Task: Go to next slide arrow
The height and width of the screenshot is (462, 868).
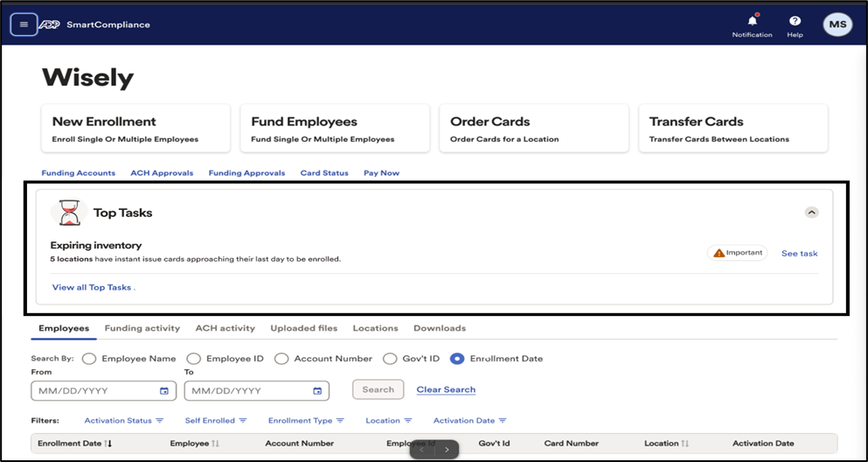Action: 447,450
